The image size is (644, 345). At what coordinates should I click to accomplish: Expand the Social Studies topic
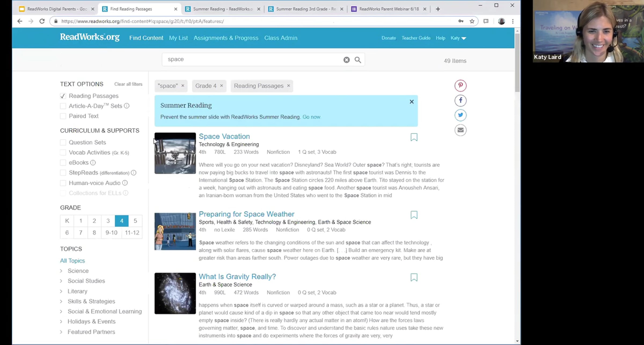[x=61, y=281]
